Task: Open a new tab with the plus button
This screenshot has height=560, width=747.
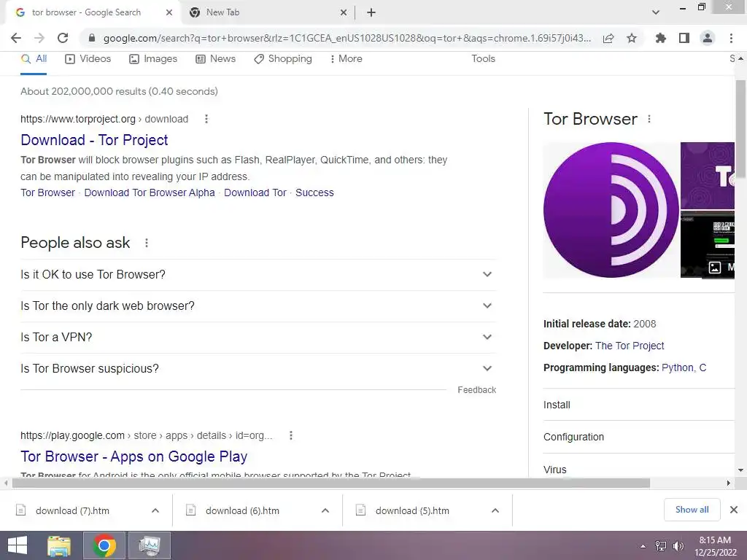Action: click(371, 13)
